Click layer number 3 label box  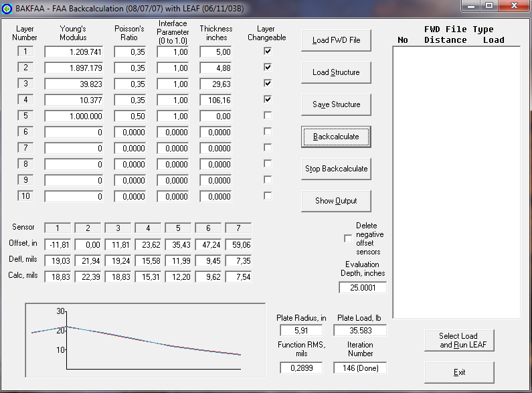[x=25, y=84]
